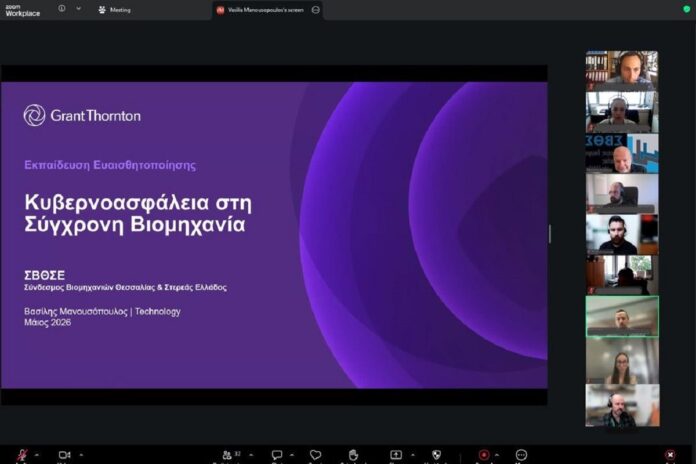Open the More options ellipsis icon
This screenshot has width=696, height=464.
point(521,455)
